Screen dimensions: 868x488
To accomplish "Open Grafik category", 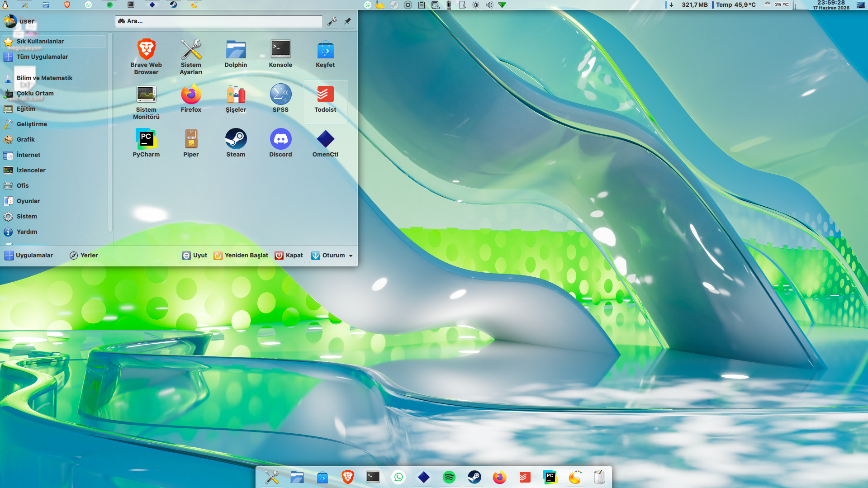I will point(54,140).
